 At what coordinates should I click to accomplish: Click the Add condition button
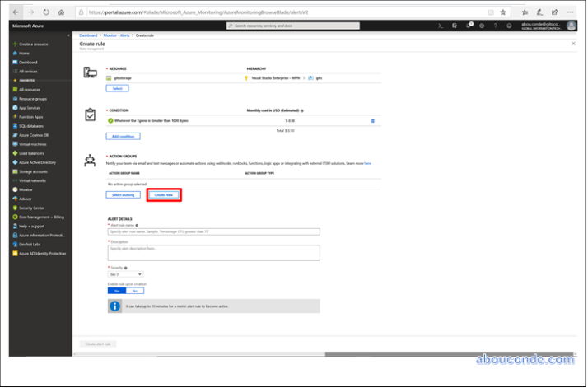coord(124,136)
